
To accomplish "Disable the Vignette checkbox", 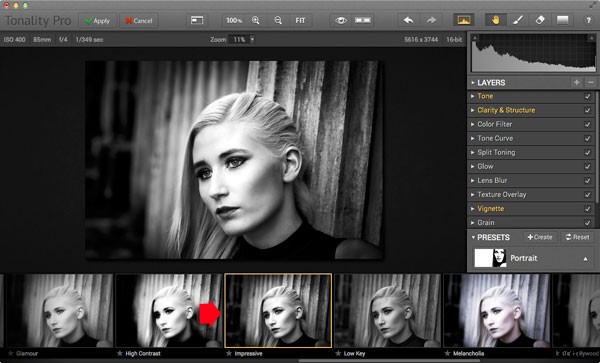I will pyautogui.click(x=587, y=209).
